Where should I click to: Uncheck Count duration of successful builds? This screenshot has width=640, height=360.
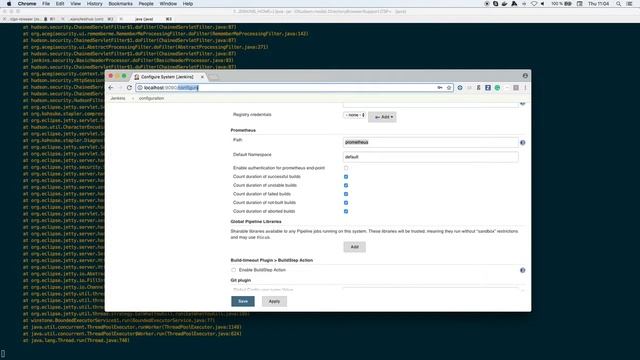(346, 177)
